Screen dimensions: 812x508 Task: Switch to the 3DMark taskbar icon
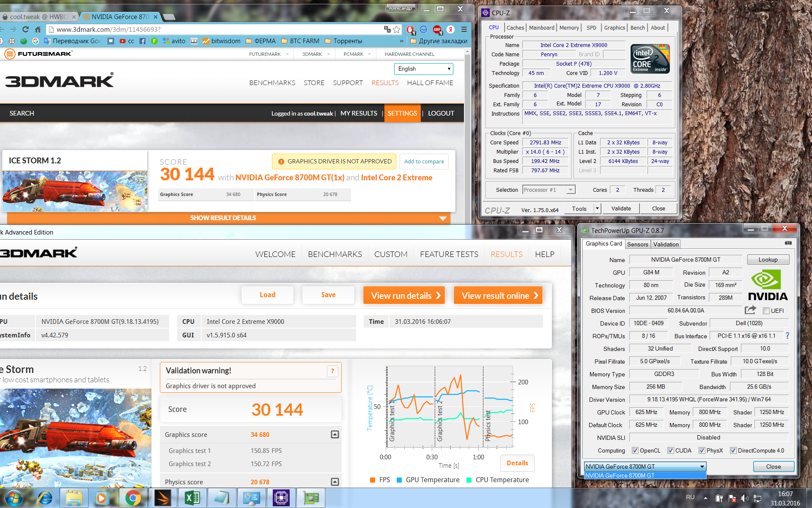163,498
